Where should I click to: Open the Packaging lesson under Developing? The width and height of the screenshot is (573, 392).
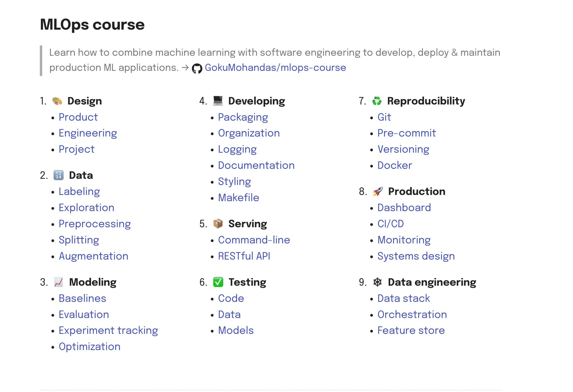[243, 117]
